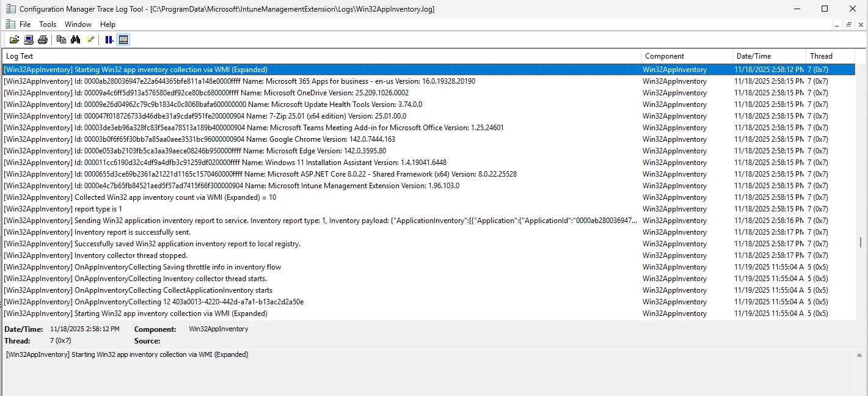Click the document icon left of File menu

point(10,24)
